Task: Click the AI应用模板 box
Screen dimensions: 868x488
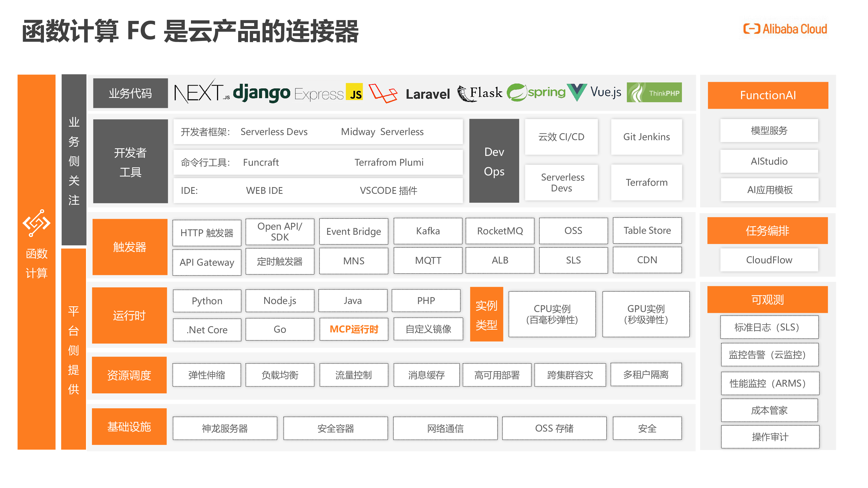Action: pos(770,190)
